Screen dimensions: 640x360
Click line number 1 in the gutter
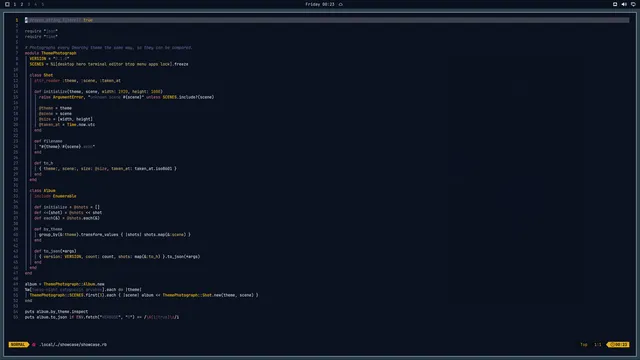pos(17,20)
